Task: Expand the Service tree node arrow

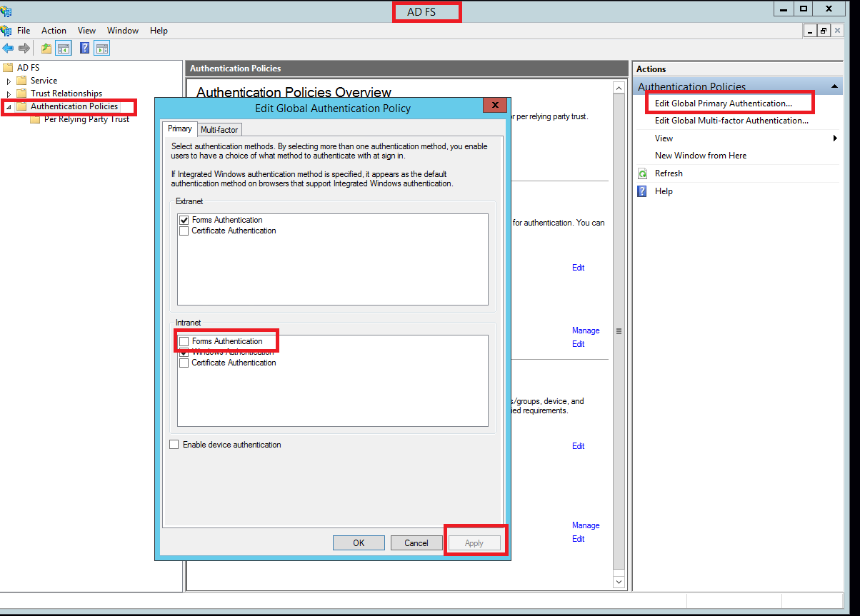Action: point(9,81)
